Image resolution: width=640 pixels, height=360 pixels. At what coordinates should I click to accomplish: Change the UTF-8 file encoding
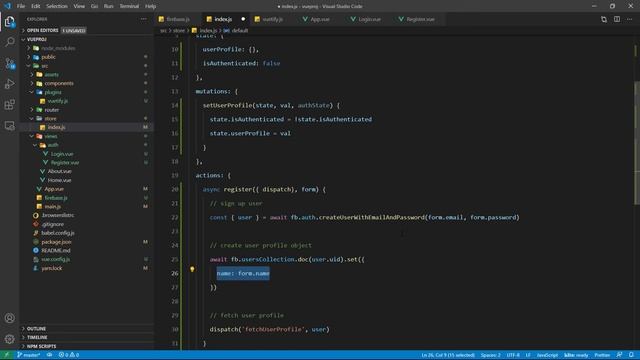point(513,355)
